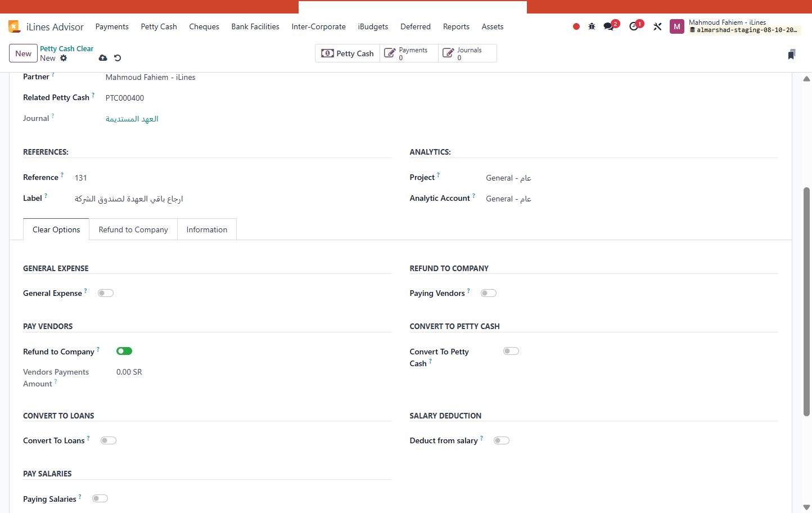Open the Journal link العهد المستديمة
This screenshot has height=513, width=812.
click(x=132, y=119)
